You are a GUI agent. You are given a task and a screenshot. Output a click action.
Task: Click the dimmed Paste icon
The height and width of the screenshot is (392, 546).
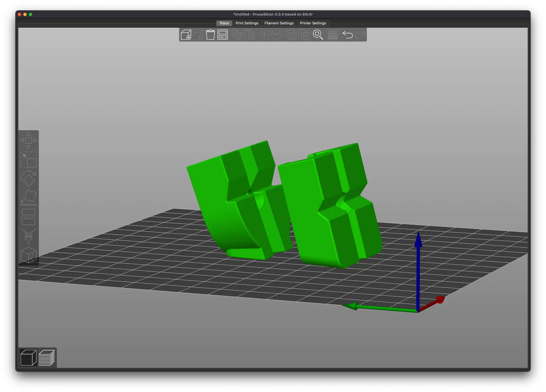[x=249, y=35]
